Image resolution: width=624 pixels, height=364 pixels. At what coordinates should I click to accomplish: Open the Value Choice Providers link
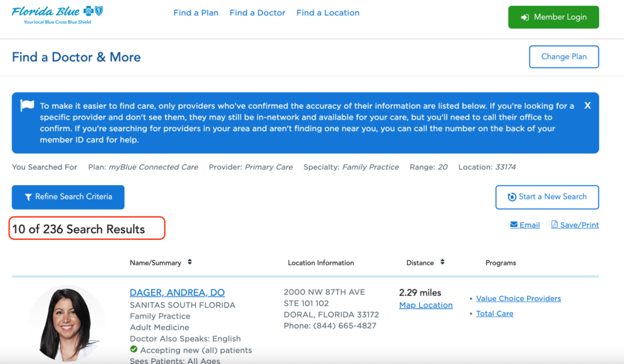click(518, 298)
